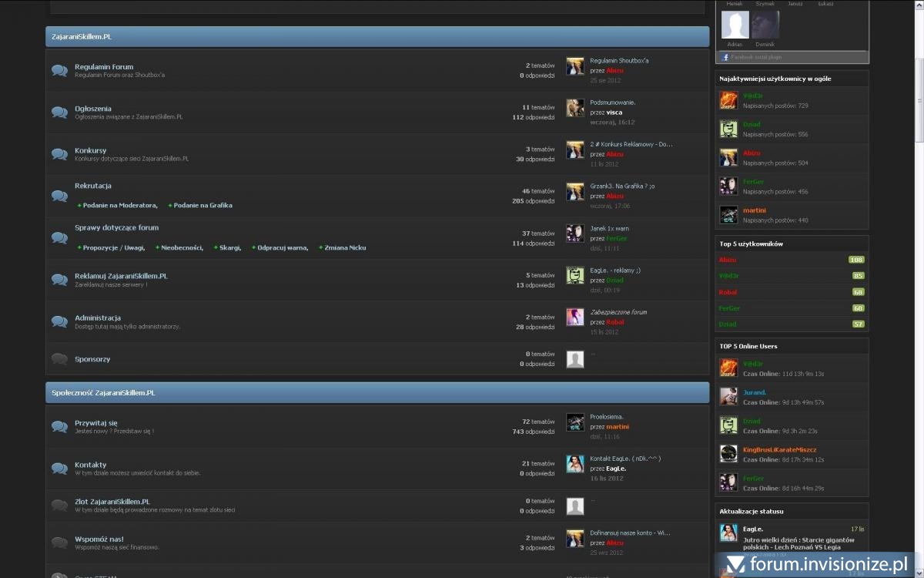Click the Facebook social plugin icon
The image size is (924, 578).
(x=725, y=57)
